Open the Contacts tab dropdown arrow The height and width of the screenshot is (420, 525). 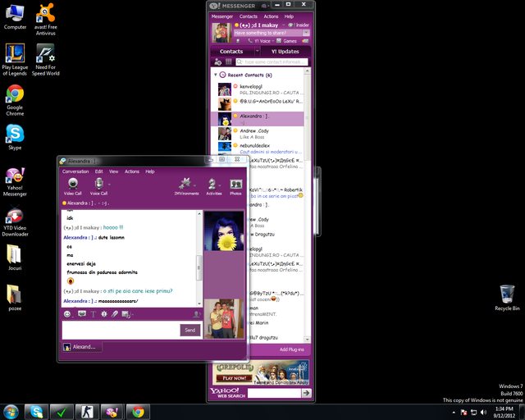point(257,51)
